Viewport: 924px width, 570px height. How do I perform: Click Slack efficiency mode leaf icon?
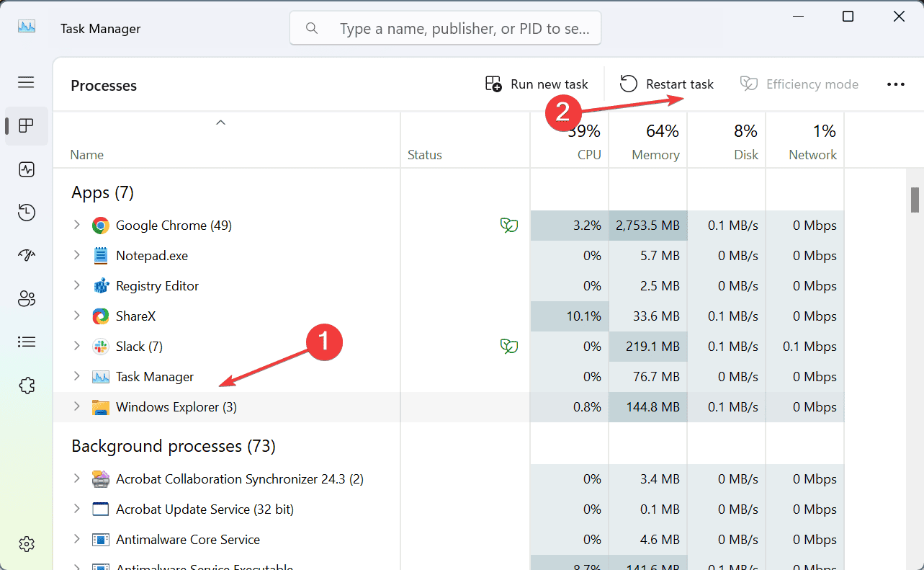click(509, 347)
